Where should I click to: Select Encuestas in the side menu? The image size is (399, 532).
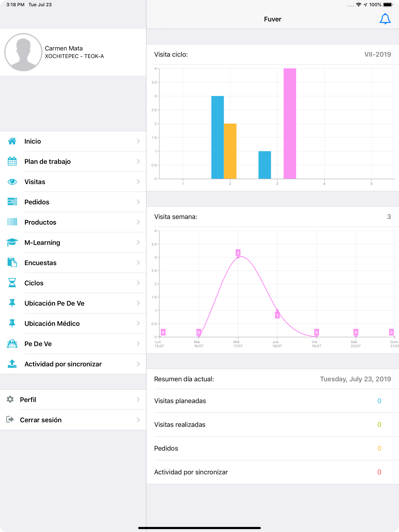tap(73, 263)
